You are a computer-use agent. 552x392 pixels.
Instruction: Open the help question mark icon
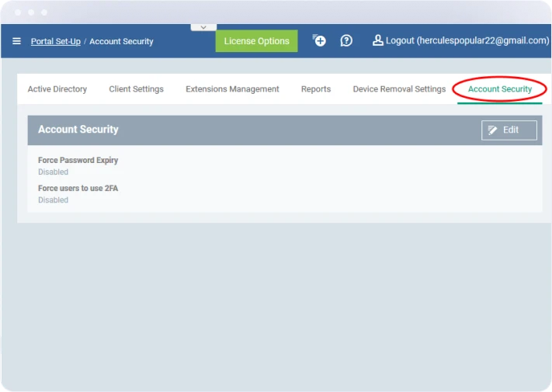pos(346,41)
